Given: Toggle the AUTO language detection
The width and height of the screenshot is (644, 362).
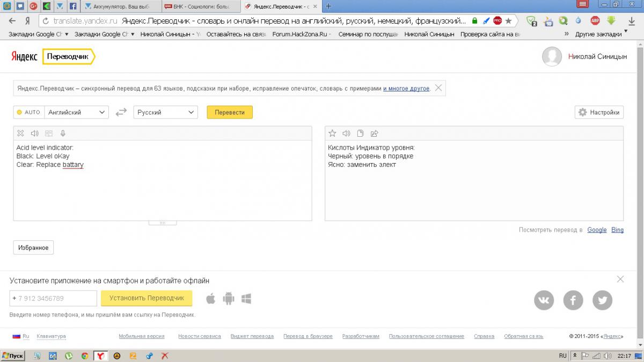Looking at the screenshot, I should click(x=29, y=112).
